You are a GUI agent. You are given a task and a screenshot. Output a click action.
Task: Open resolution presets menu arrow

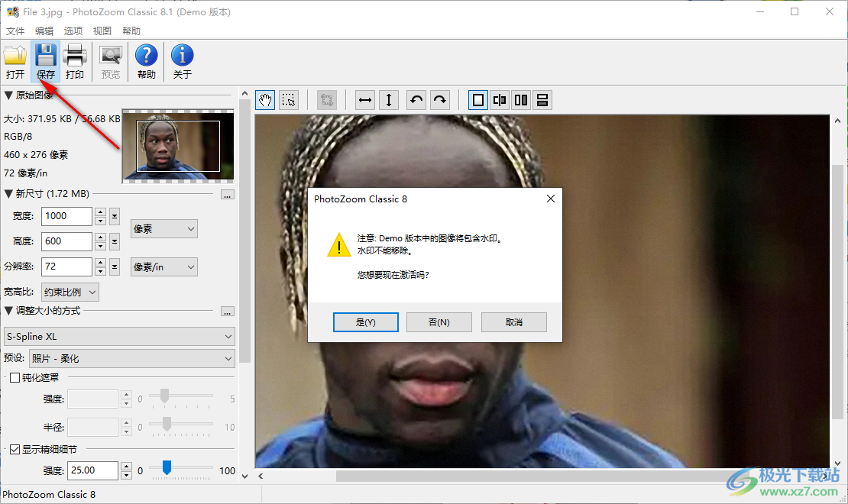pyautogui.click(x=115, y=267)
